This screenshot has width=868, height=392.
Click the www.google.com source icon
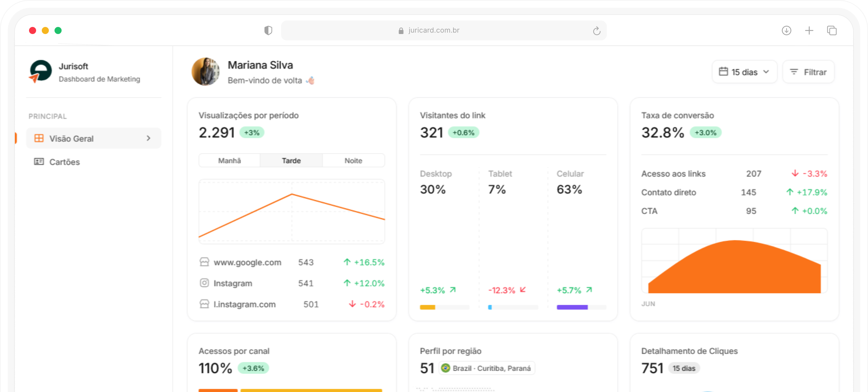coord(204,262)
